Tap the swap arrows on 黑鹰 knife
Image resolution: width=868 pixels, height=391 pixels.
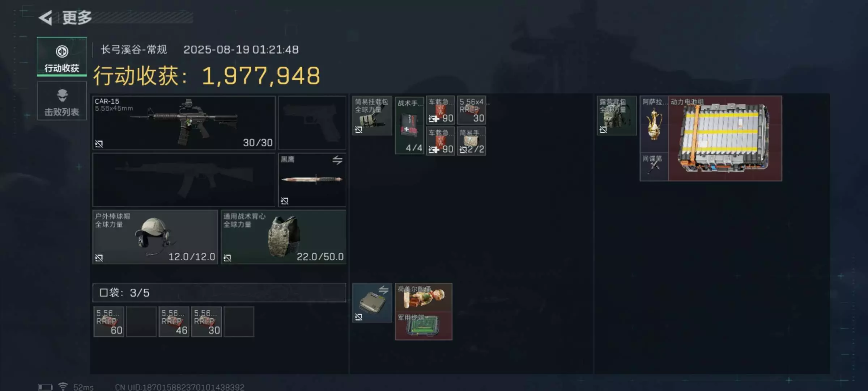[337, 160]
